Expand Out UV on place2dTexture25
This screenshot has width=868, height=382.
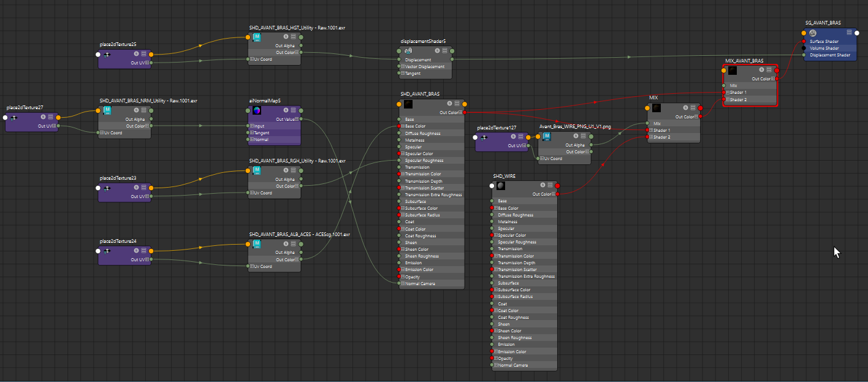147,63
